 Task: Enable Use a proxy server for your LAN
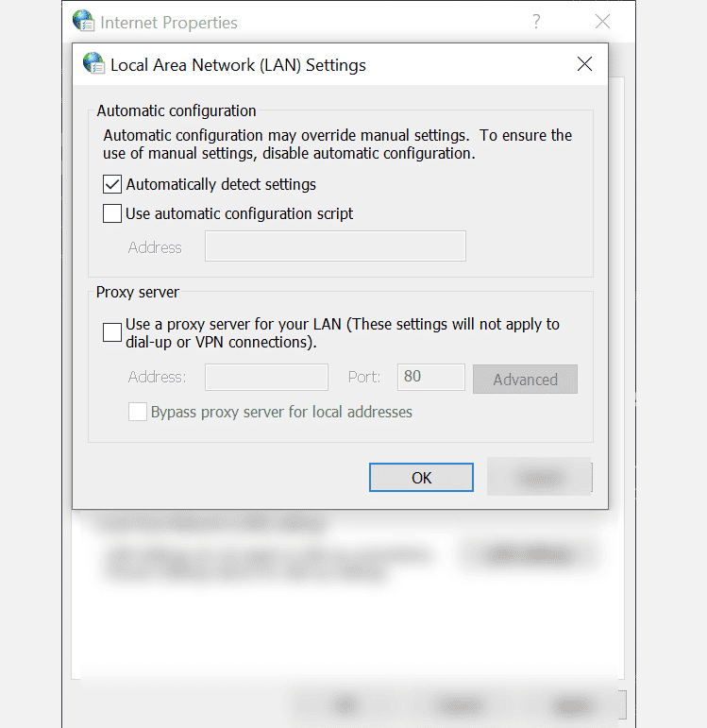point(112,332)
